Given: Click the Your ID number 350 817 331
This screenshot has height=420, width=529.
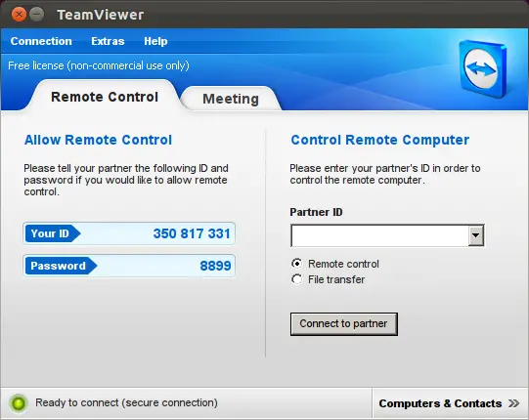Looking at the screenshot, I should pyautogui.click(x=192, y=233).
